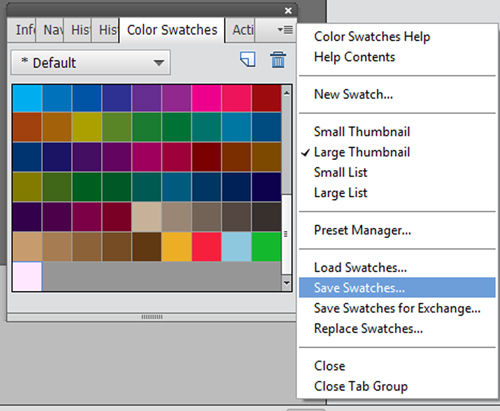Viewport: 500px width, 411px height.
Task: Open Help Contents from the menu
Action: [354, 57]
